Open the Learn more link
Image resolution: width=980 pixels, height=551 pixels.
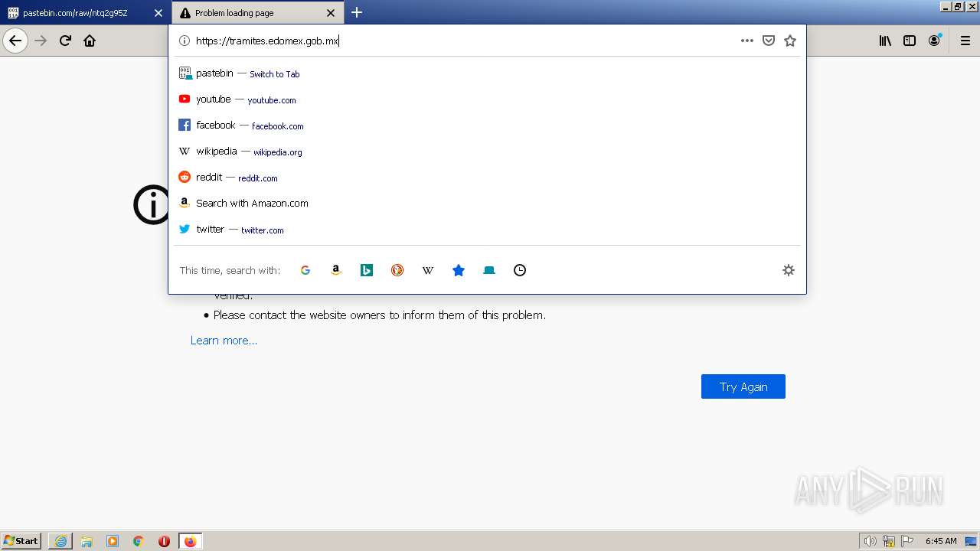point(224,341)
